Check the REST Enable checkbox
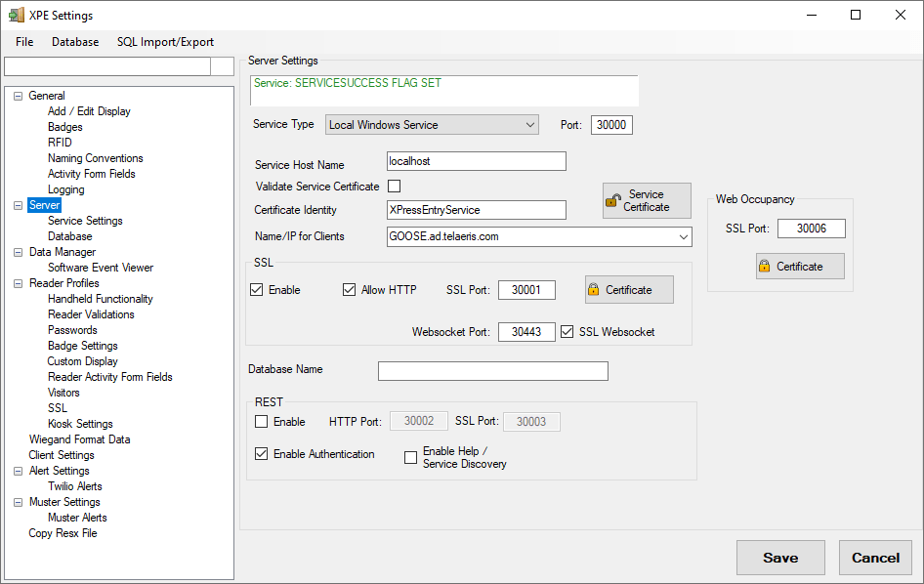 click(261, 421)
